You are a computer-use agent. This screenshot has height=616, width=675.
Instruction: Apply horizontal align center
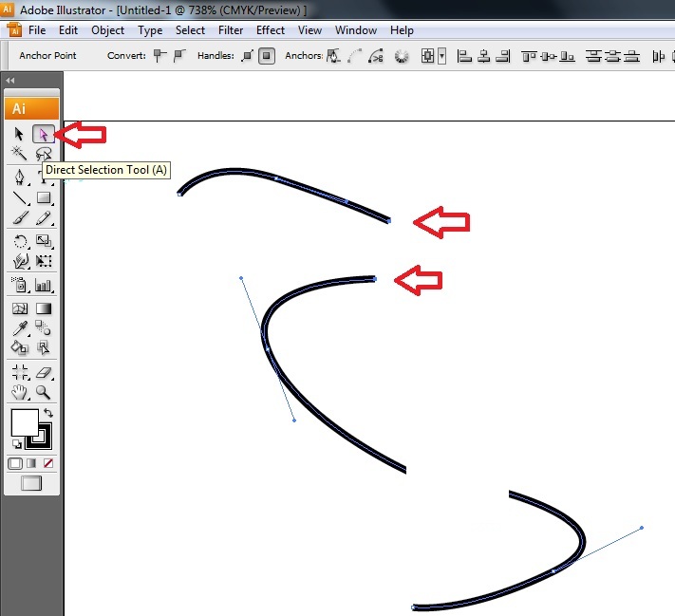click(484, 56)
